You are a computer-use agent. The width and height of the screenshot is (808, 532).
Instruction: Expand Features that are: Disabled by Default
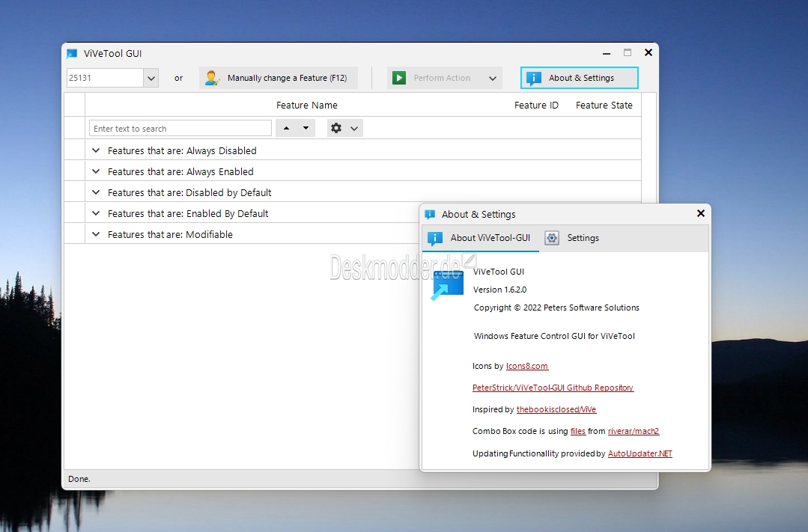(96, 192)
